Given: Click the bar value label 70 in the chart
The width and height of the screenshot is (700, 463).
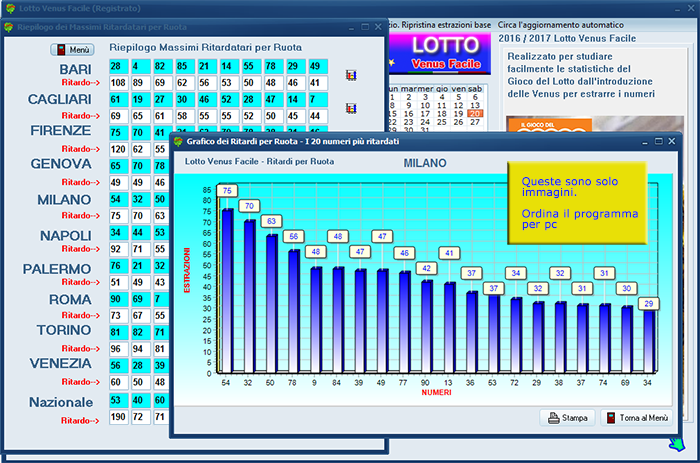Looking at the screenshot, I should point(249,206).
